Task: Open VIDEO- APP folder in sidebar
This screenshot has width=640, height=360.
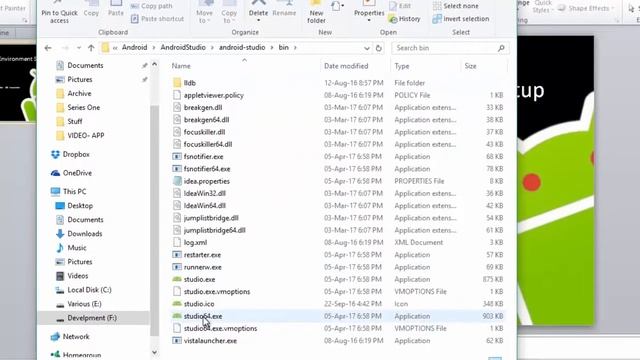Action: [86, 135]
